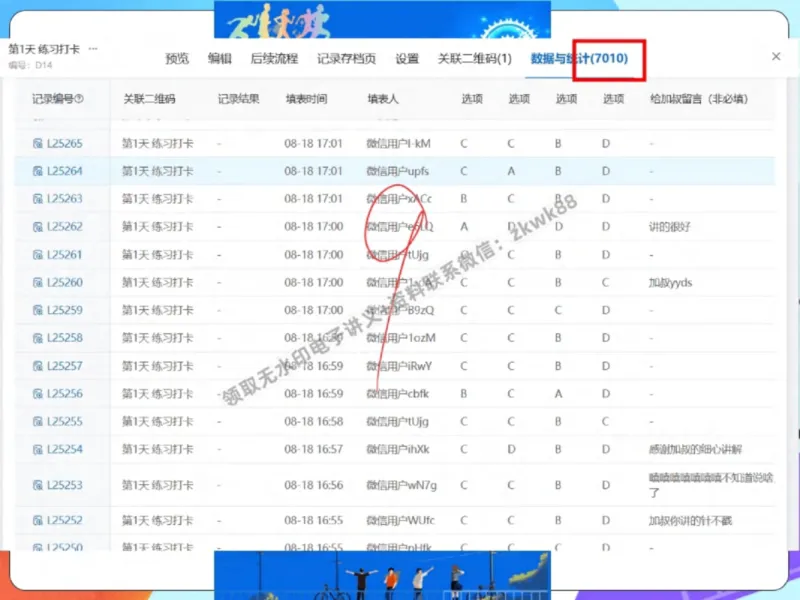Open the 后续流程 tab
This screenshot has height=600, width=800.
(x=274, y=59)
